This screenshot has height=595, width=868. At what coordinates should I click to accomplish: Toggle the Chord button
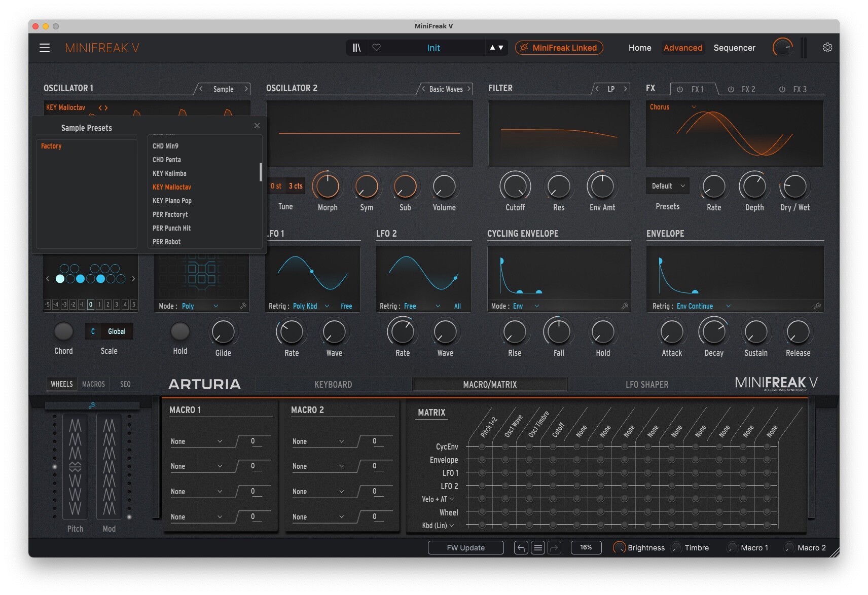[x=63, y=331]
